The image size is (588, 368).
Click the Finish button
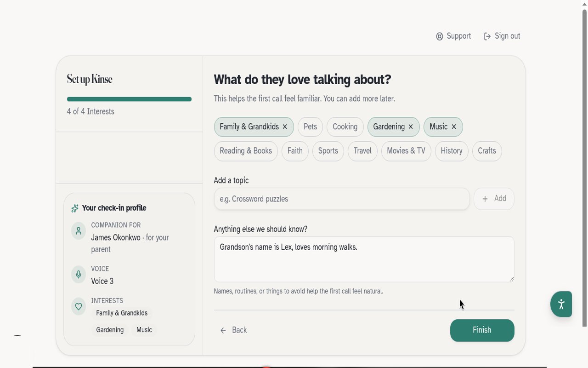click(482, 330)
